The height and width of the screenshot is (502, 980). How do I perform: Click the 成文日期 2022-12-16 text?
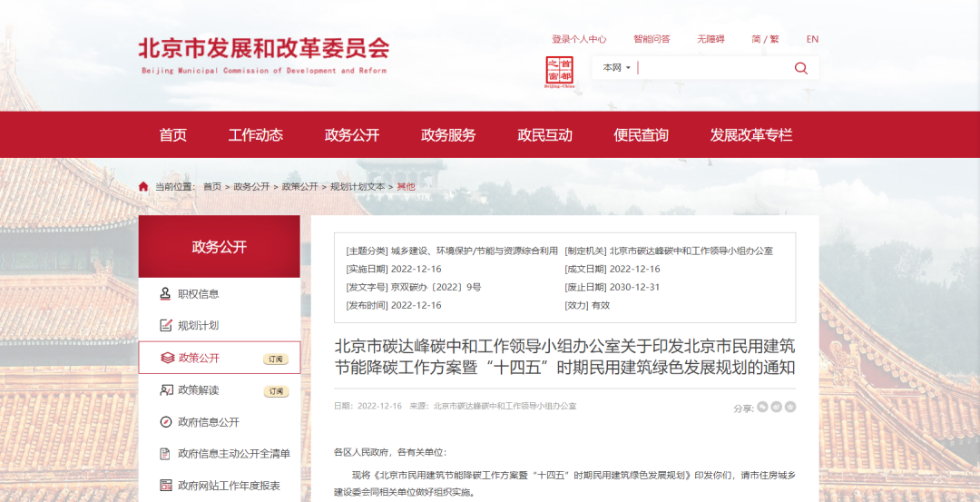click(612, 269)
